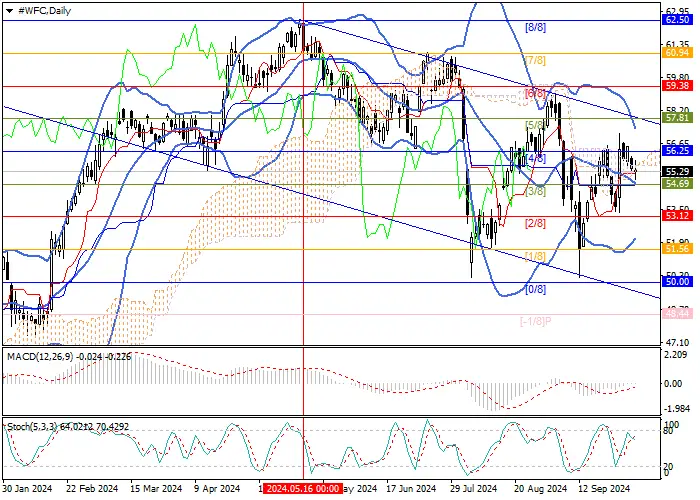
Task: Click the current price label 55.29
Action: [x=677, y=171]
